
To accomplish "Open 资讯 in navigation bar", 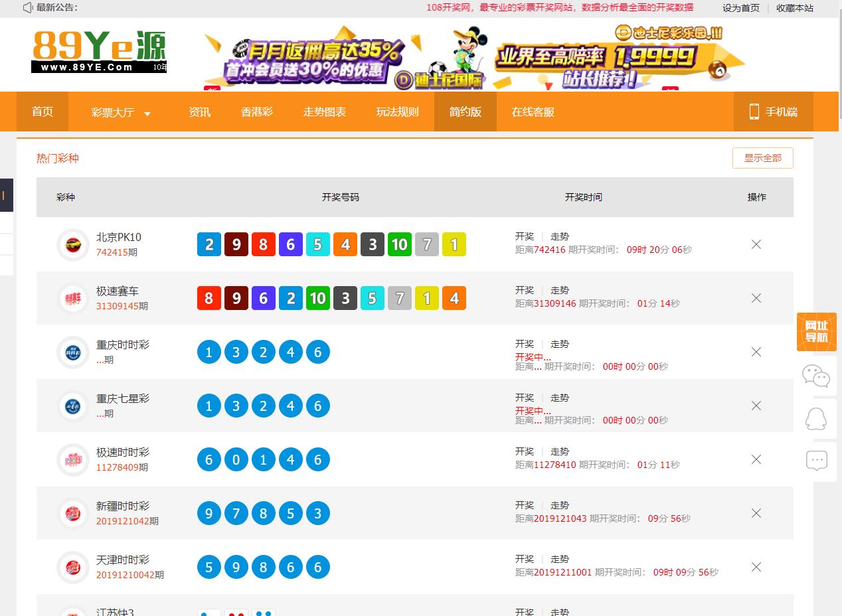I will (200, 112).
